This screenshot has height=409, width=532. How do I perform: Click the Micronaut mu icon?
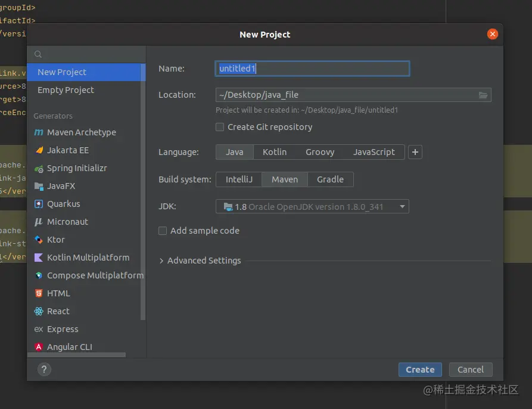coord(39,222)
